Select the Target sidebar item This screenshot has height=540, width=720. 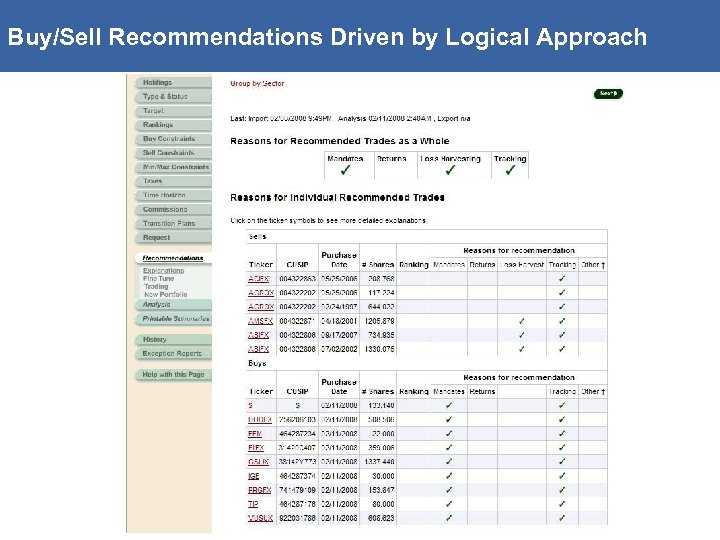point(174,111)
